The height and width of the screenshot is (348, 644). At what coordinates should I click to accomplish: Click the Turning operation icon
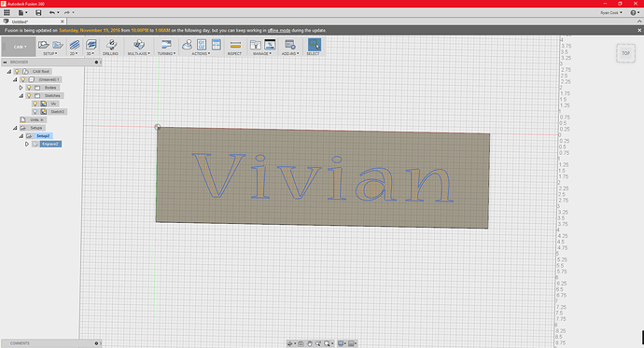[x=166, y=45]
